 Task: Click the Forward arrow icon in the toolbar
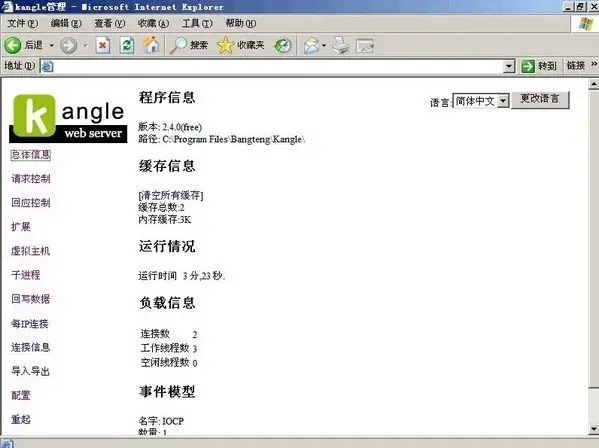69,45
